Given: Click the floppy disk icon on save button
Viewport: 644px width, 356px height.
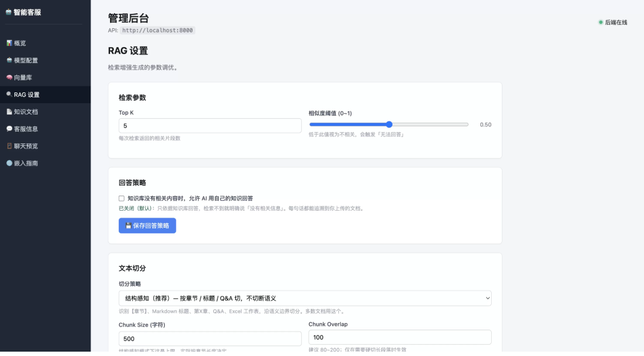Looking at the screenshot, I should tap(128, 225).
